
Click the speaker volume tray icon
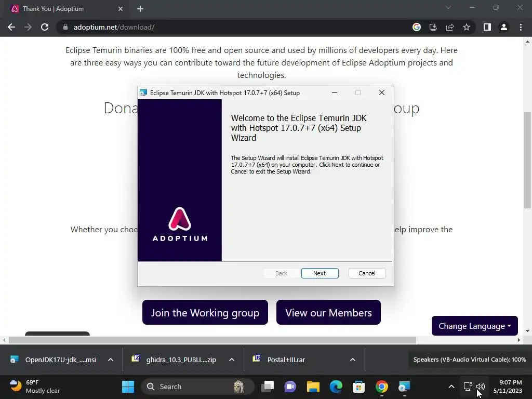[x=481, y=387]
